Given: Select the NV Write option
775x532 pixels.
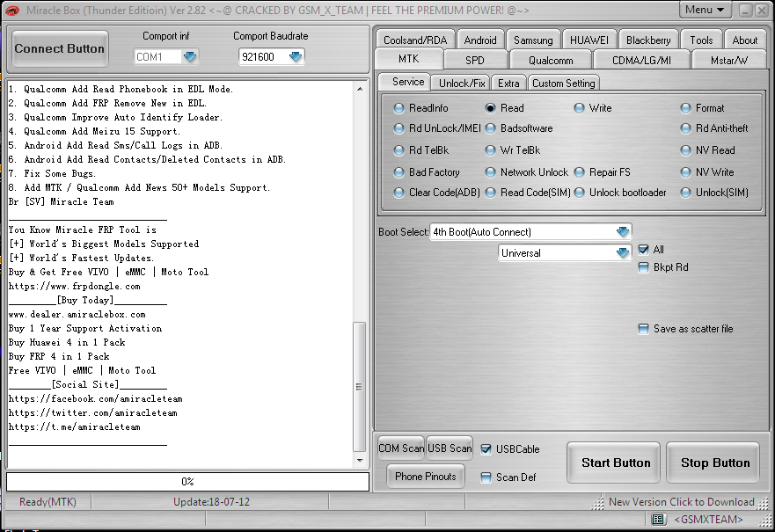Looking at the screenshot, I should (685, 172).
